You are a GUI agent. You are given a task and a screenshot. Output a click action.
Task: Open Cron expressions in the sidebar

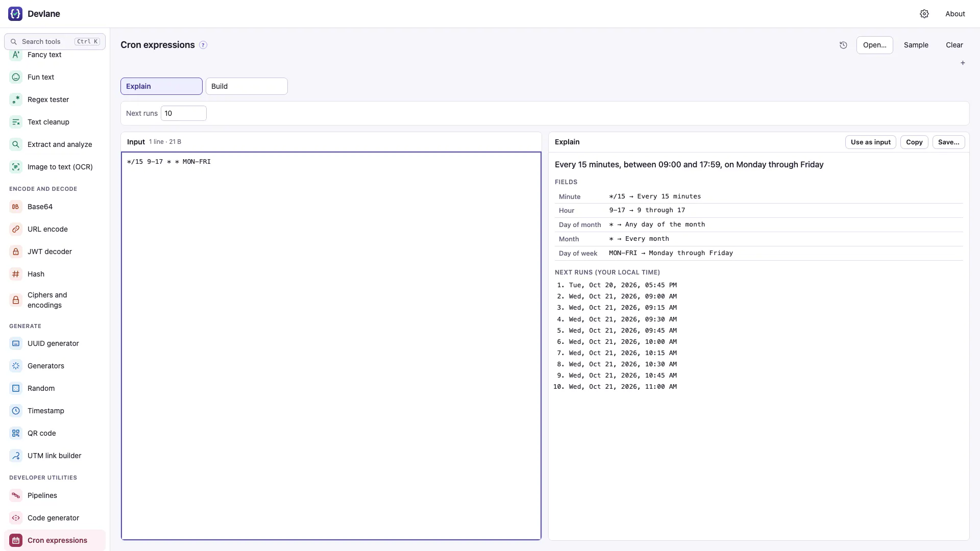click(x=55, y=540)
